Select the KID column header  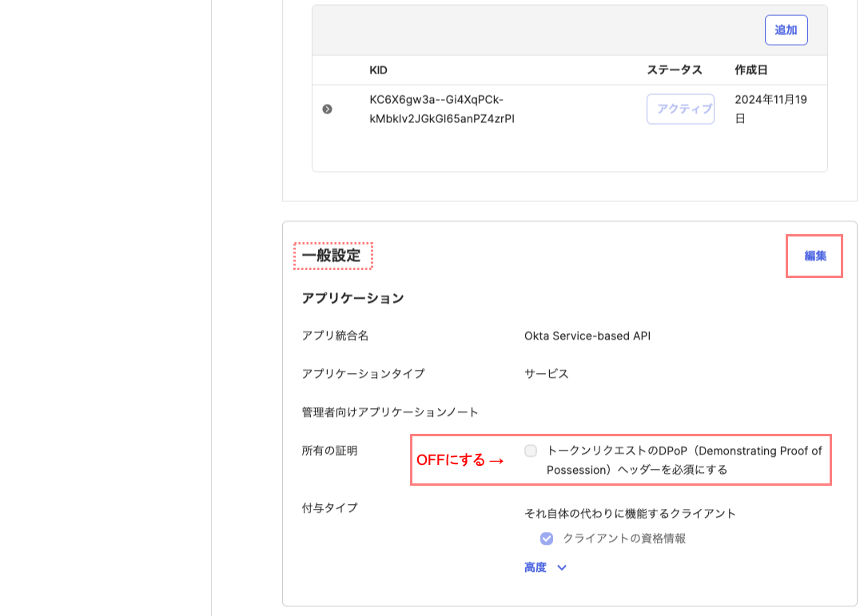coord(378,70)
